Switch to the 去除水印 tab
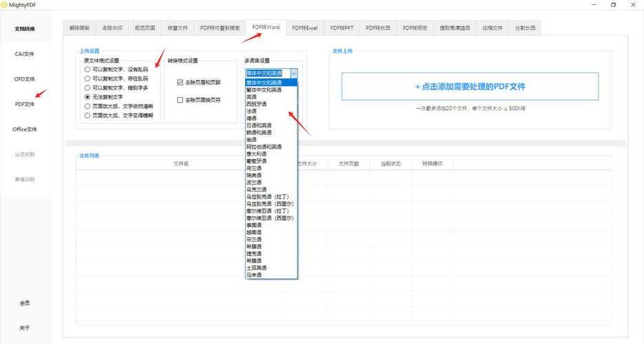 [112, 28]
